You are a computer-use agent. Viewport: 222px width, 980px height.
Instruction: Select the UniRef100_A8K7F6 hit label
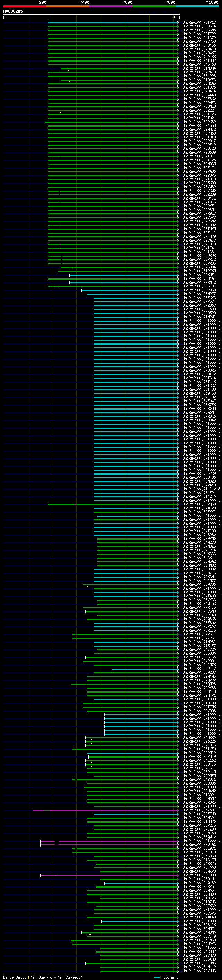coord(199,405)
